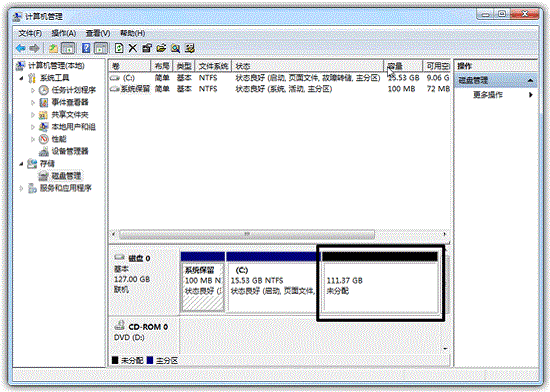
Task: Expand the 性能 node arrow
Action: [33, 139]
